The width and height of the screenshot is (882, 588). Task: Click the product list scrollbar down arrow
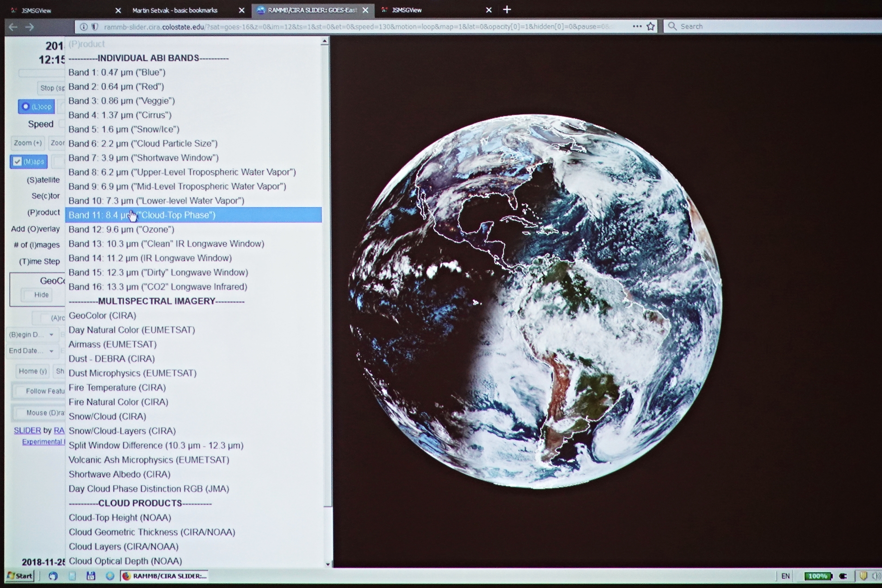[x=328, y=564]
